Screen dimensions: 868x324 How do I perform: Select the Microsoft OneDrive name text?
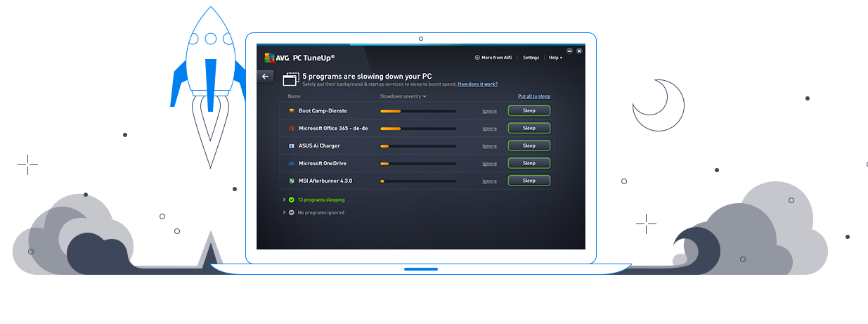(x=323, y=164)
